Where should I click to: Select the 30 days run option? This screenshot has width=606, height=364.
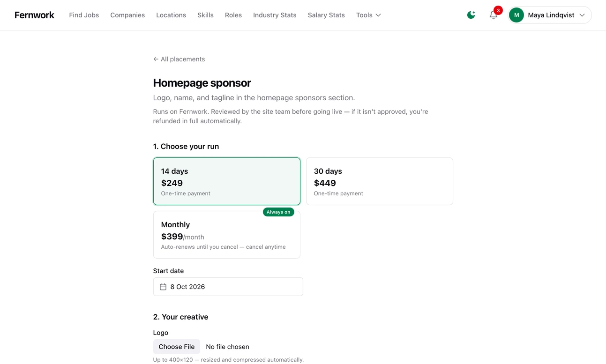click(380, 181)
